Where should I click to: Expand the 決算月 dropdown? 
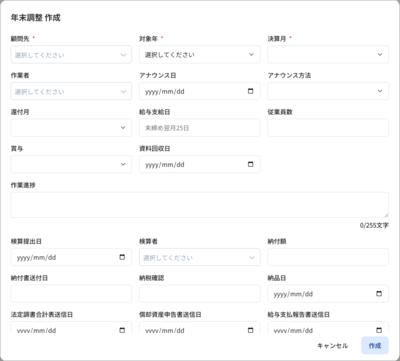coord(328,55)
